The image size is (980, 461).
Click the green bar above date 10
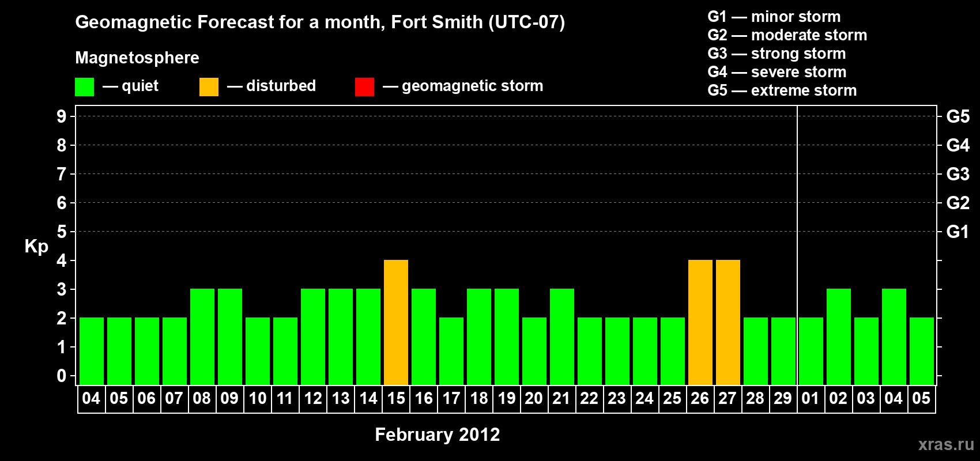258,351
